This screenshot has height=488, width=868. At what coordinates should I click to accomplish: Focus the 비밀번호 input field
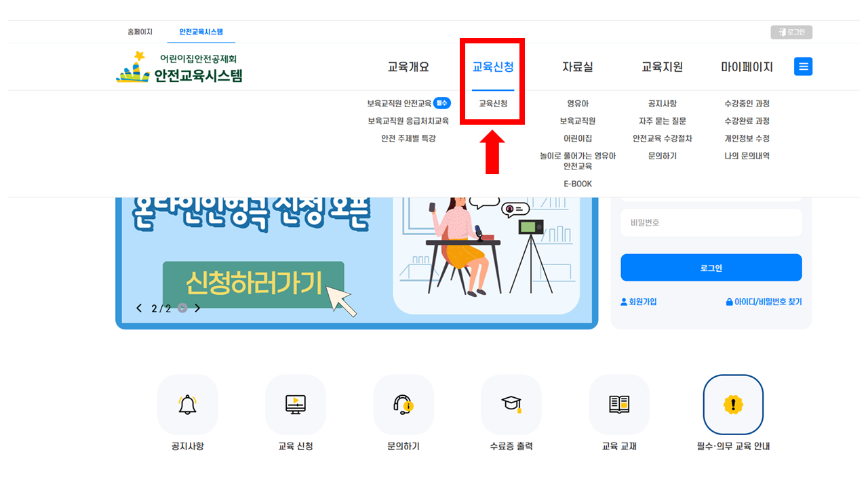pyautogui.click(x=711, y=222)
